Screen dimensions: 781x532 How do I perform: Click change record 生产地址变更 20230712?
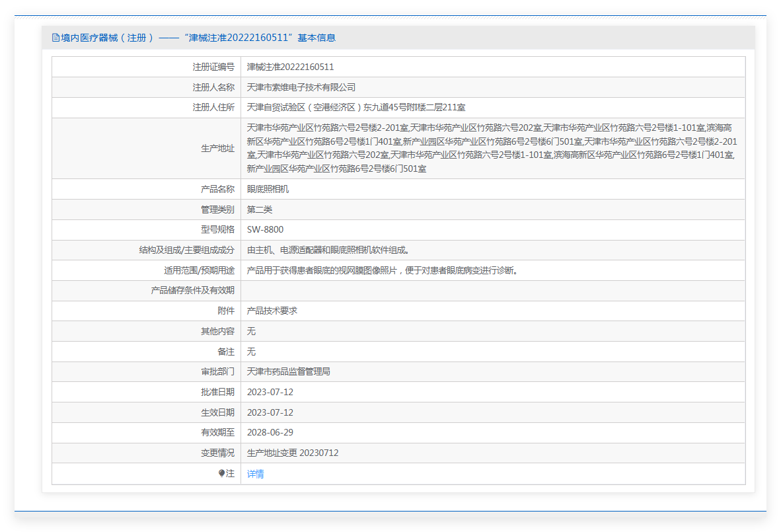tap(293, 453)
